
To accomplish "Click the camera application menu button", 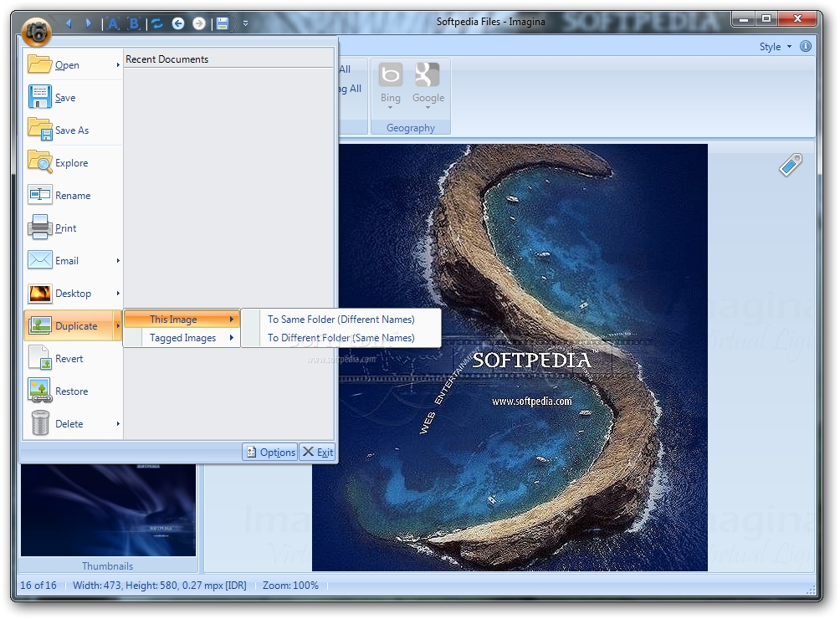I will pyautogui.click(x=37, y=30).
